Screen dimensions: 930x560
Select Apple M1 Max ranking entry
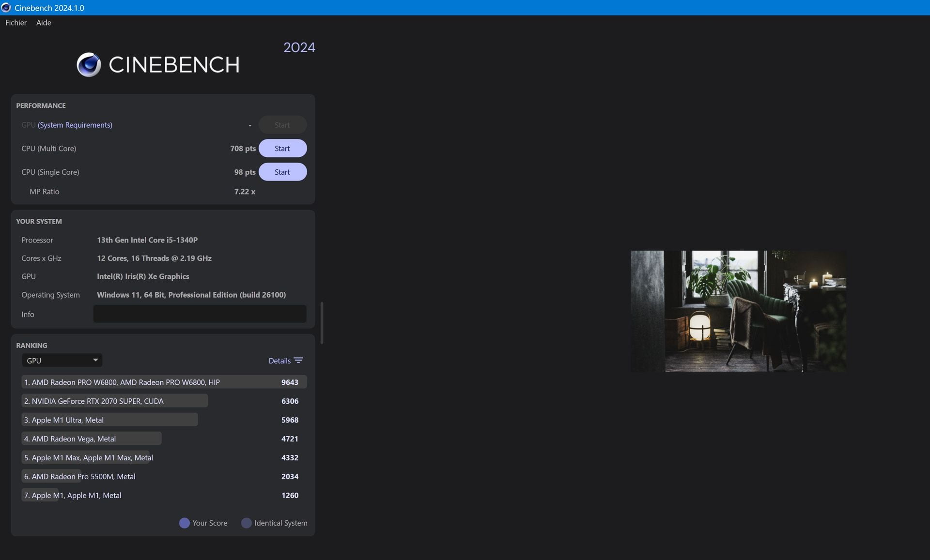point(164,458)
